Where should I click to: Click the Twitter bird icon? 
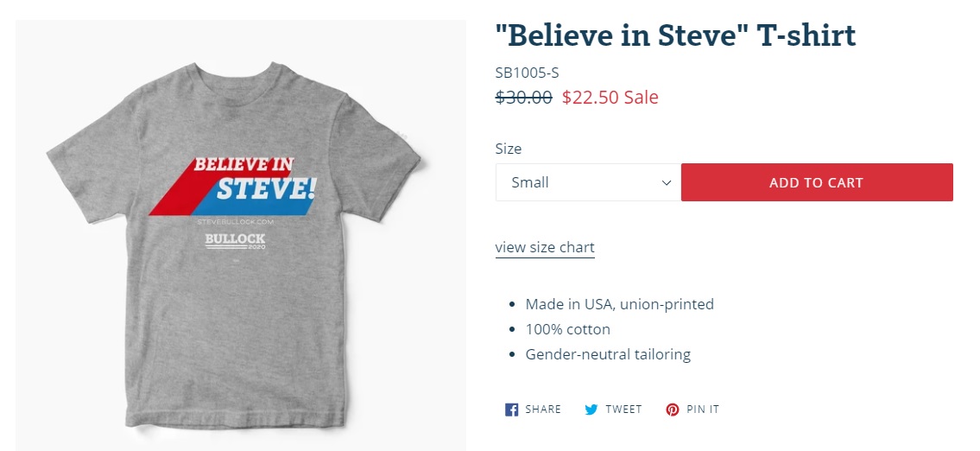pos(591,410)
